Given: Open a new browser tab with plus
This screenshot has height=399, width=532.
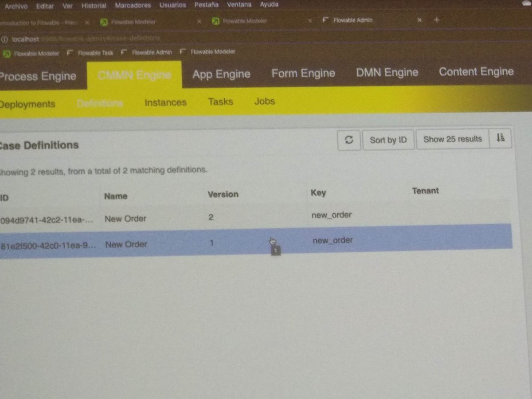Looking at the screenshot, I should 437,20.
